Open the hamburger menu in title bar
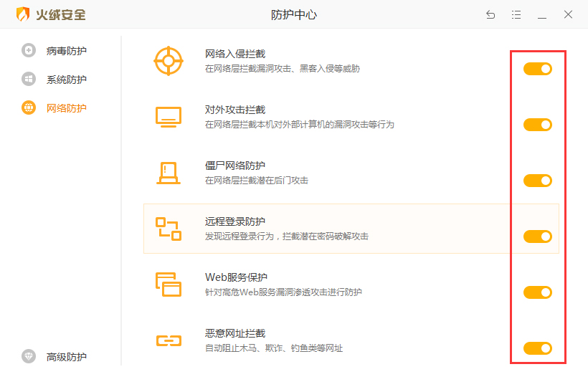The image size is (588, 387). [x=516, y=14]
